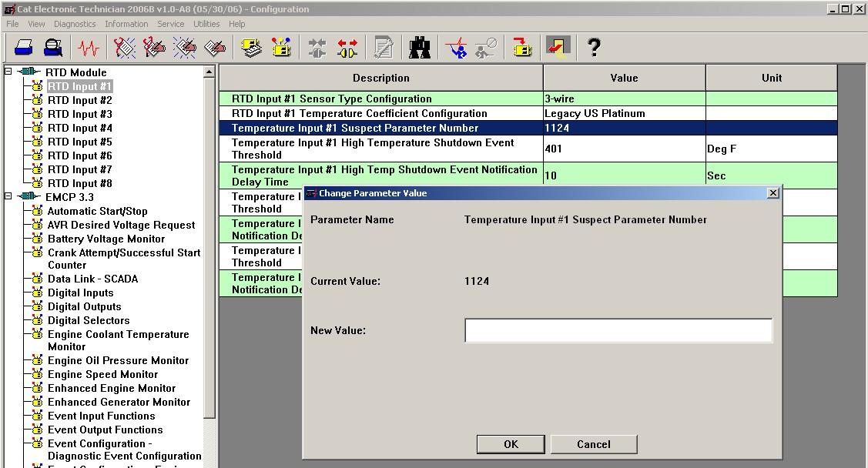Viewport: 868px width, 468px height.
Task: Open ECM Summary toolbar icon
Action: (x=251, y=48)
